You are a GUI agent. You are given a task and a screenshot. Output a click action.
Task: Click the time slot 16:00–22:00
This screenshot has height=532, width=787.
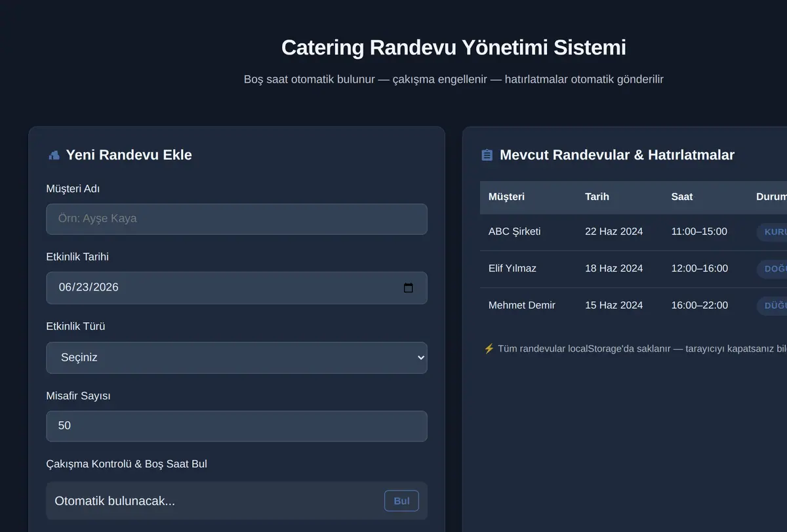pos(699,305)
